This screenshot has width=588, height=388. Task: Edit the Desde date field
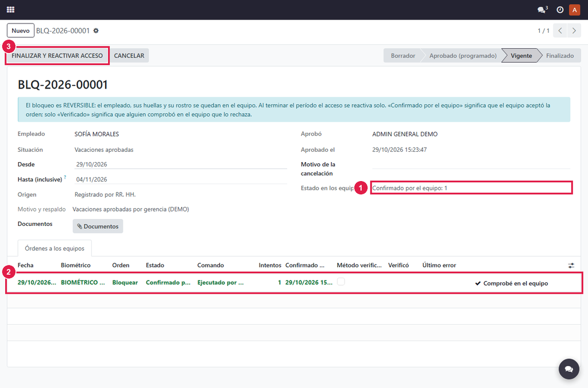pyautogui.click(x=180, y=164)
